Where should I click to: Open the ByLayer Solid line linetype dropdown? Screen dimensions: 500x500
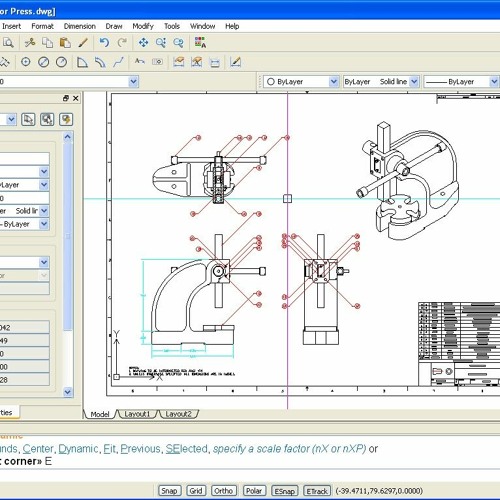point(414,81)
